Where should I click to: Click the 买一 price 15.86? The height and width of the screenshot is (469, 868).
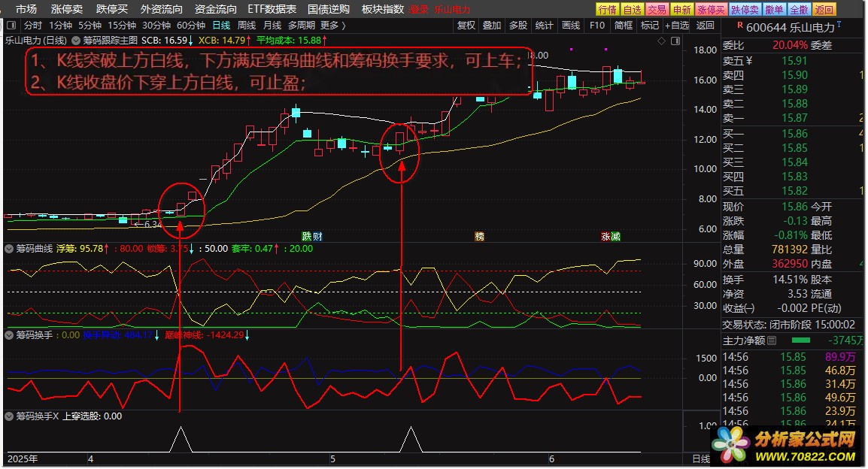(x=794, y=134)
